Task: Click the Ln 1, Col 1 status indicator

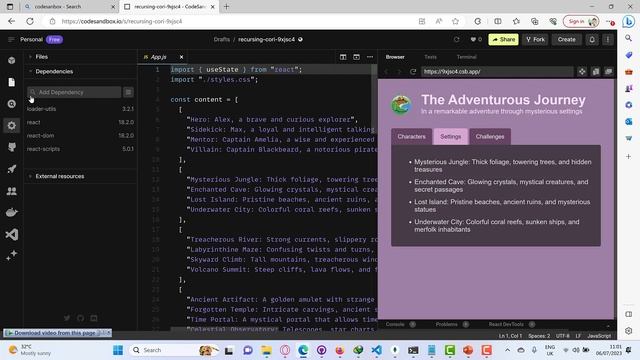Action: tap(510, 336)
